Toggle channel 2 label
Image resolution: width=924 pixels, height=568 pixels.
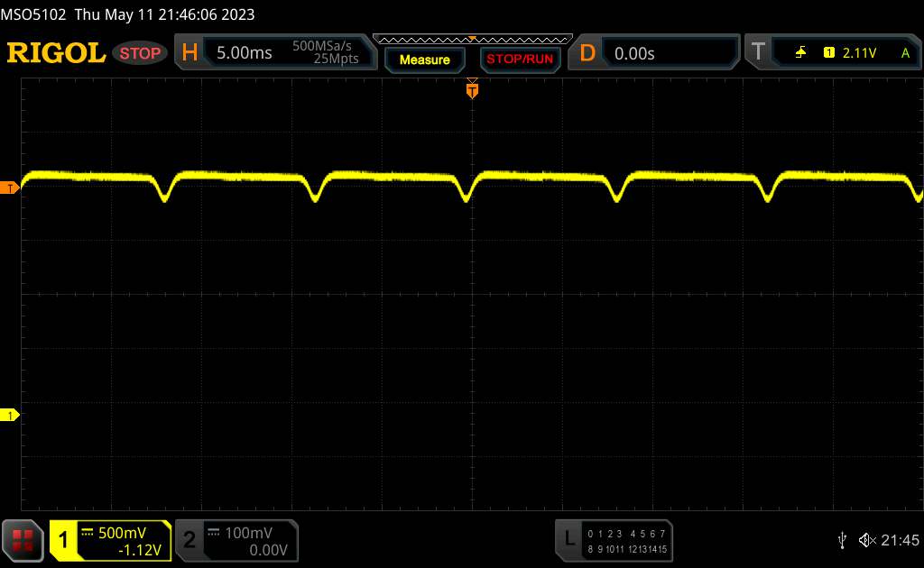[189, 540]
